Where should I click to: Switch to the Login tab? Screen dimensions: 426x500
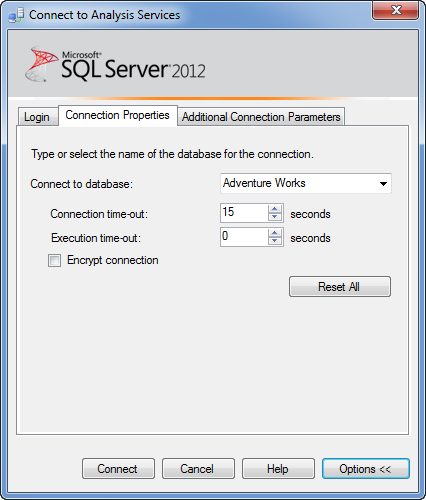(37, 117)
